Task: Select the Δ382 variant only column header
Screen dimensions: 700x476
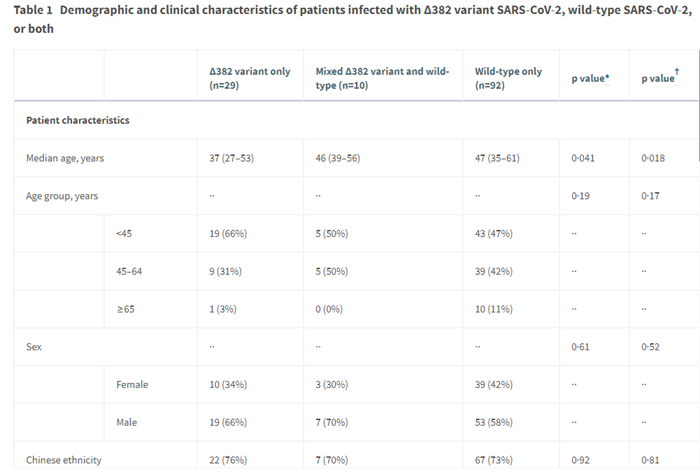Action: 250,77
